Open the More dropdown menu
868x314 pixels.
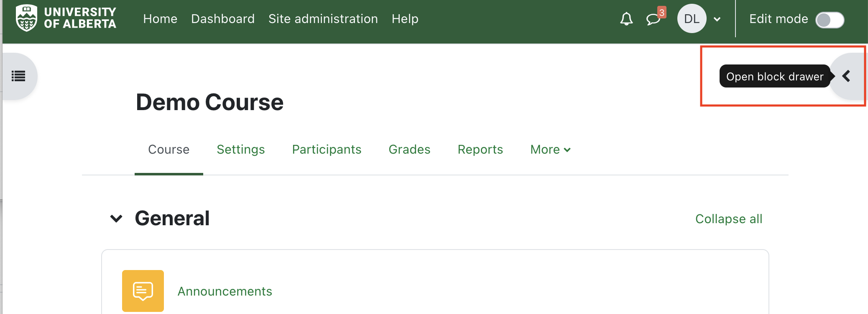pyautogui.click(x=550, y=149)
